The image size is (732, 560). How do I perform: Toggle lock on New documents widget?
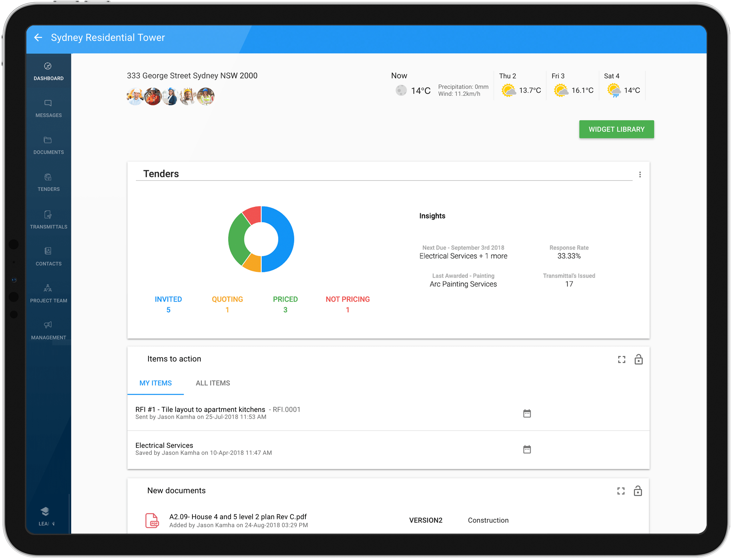click(x=638, y=491)
